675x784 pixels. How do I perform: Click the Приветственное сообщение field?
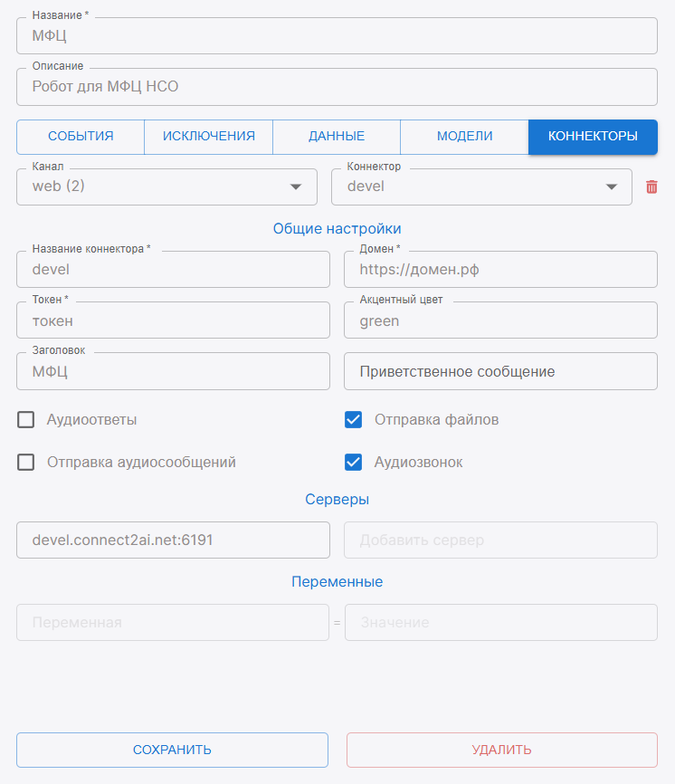[x=500, y=372]
